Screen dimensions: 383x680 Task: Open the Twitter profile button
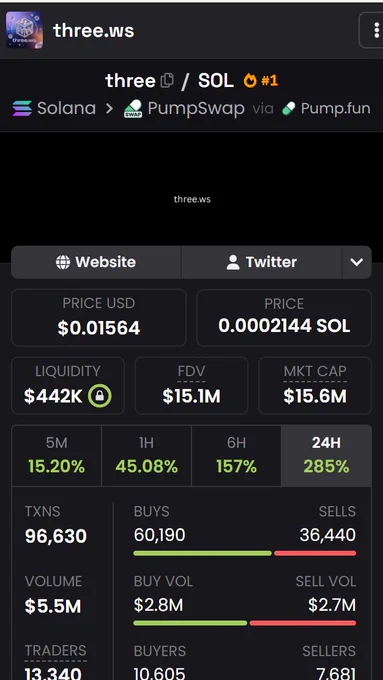click(x=262, y=262)
